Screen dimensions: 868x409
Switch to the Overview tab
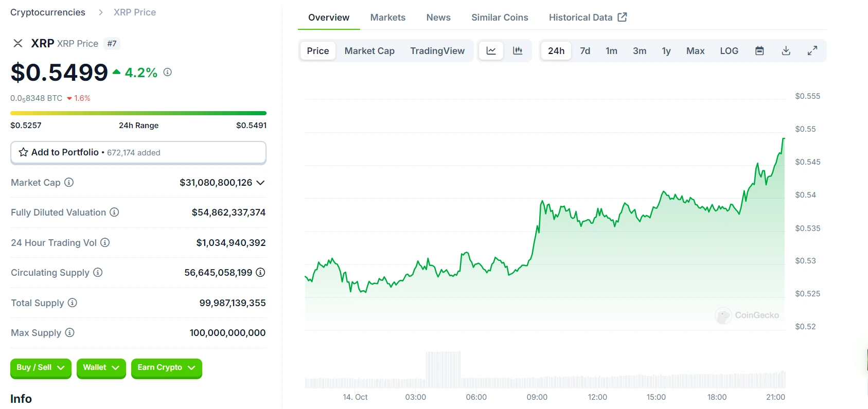click(329, 17)
